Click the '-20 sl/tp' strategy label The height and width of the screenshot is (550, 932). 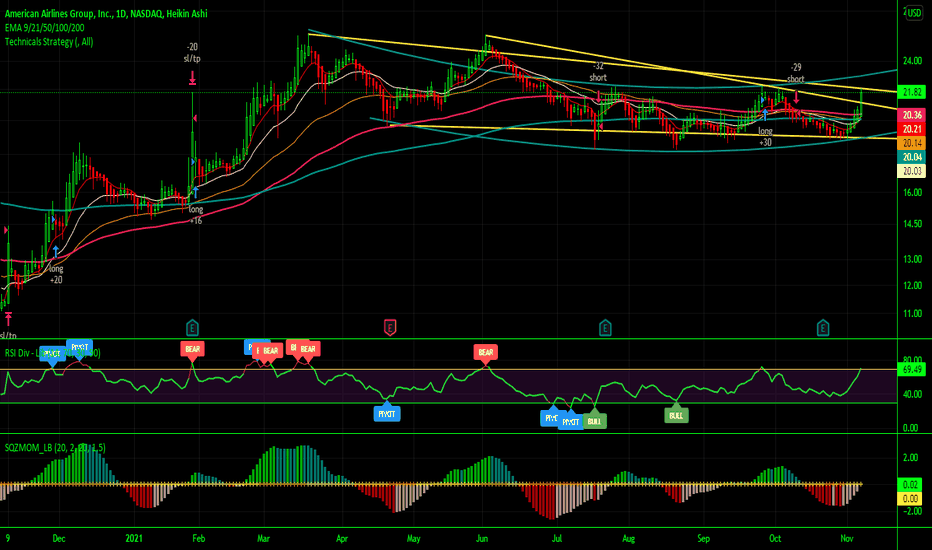point(192,53)
